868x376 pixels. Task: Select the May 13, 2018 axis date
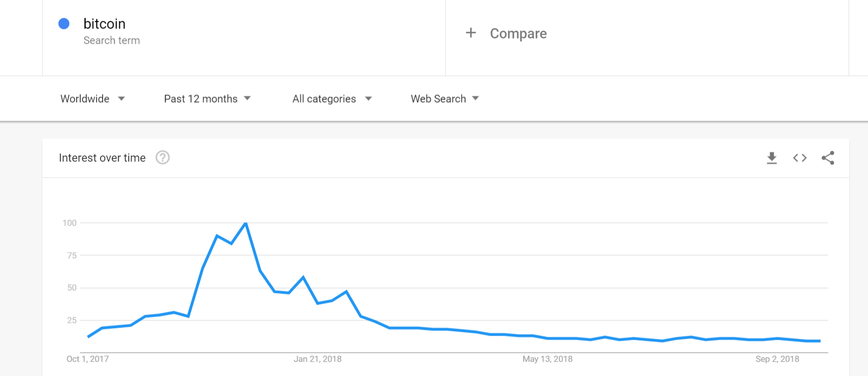pyautogui.click(x=548, y=359)
